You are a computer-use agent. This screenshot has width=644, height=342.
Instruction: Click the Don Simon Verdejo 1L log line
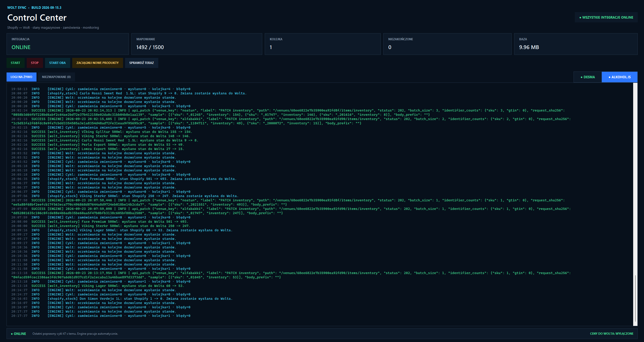click(x=122, y=299)
